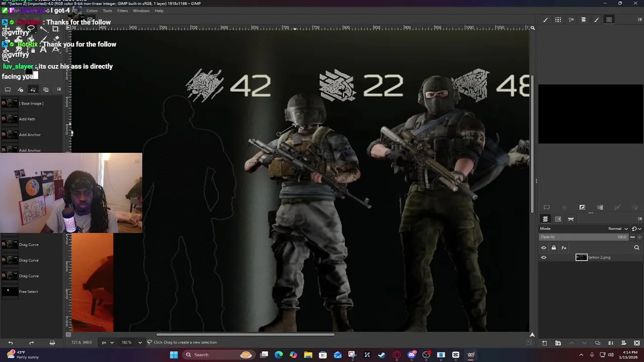
Task: Open the Windows menu
Action: (x=141, y=11)
